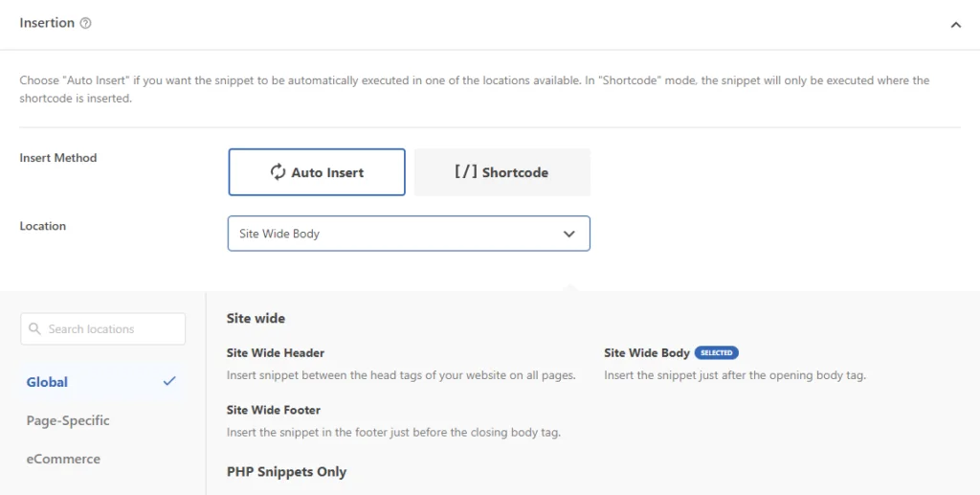Click the magnifier icon in search box
This screenshot has width=980, height=495.
click(x=35, y=328)
